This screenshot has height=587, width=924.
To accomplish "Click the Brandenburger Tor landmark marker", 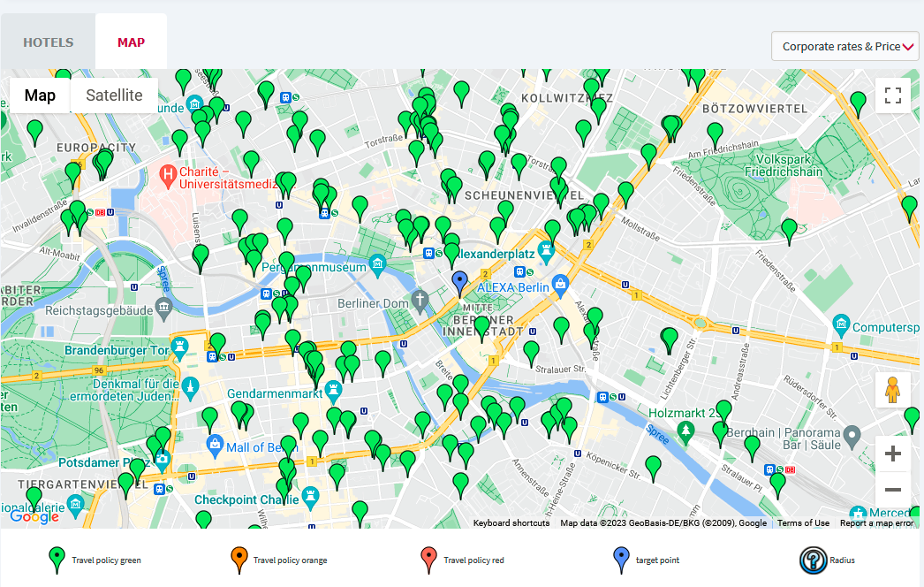I will pyautogui.click(x=179, y=348).
